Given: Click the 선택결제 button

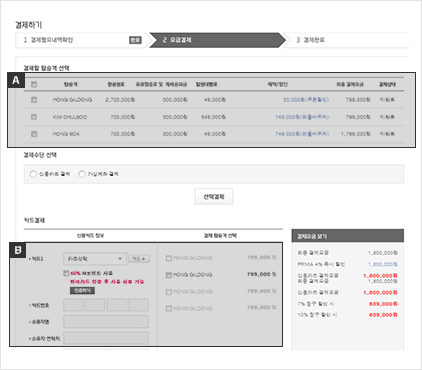Looking at the screenshot, I should click(214, 197).
